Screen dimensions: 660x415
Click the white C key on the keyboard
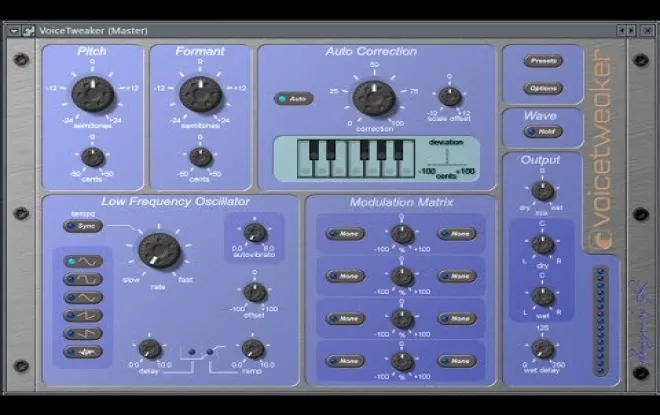(306, 169)
